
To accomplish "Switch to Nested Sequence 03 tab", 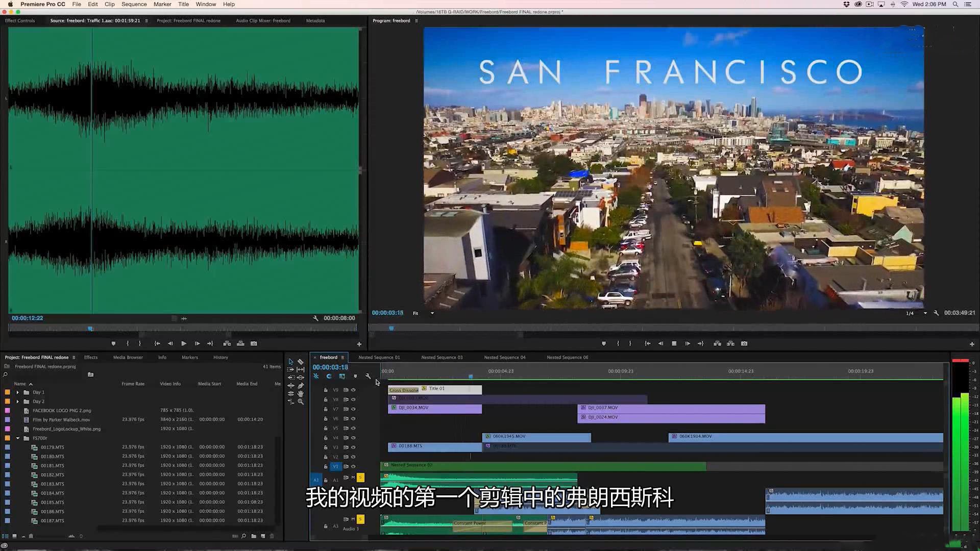I will pyautogui.click(x=442, y=358).
